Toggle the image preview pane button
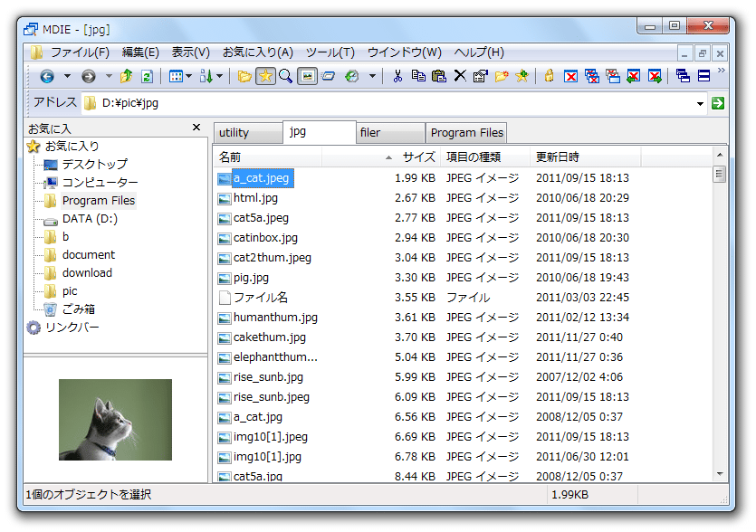756x532 pixels. tap(307, 76)
